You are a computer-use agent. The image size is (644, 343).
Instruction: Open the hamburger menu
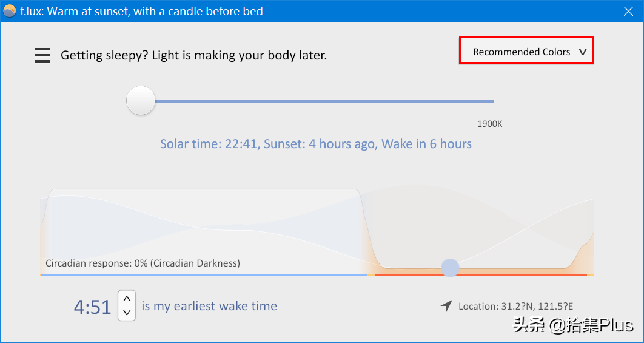click(x=42, y=55)
